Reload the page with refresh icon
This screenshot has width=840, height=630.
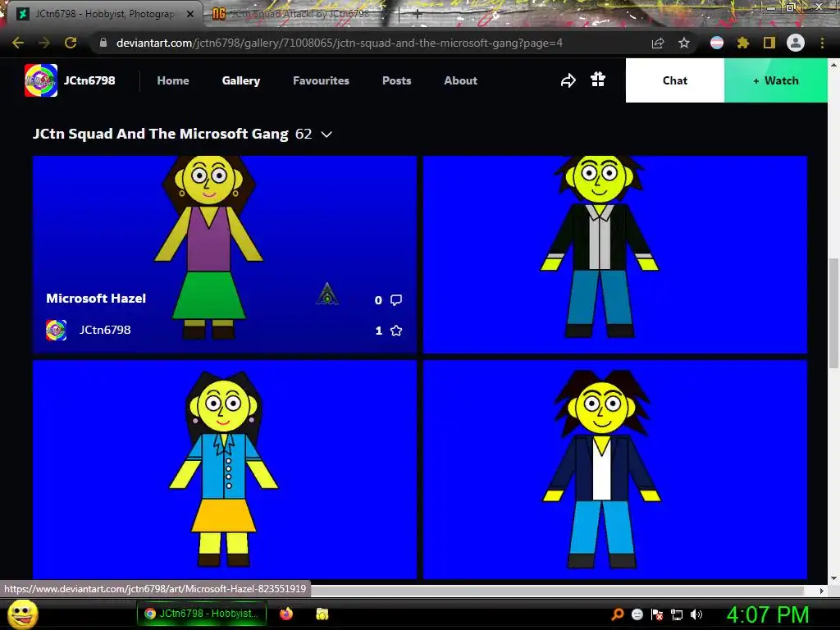click(71, 43)
